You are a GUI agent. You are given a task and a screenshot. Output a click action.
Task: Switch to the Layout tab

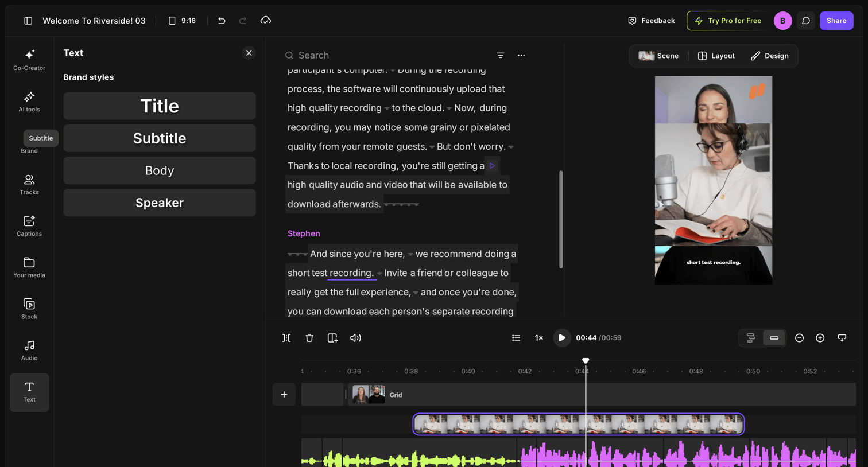click(x=716, y=56)
